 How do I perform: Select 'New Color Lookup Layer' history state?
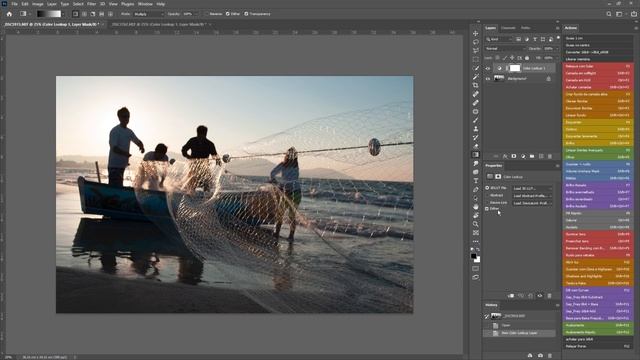click(x=519, y=333)
